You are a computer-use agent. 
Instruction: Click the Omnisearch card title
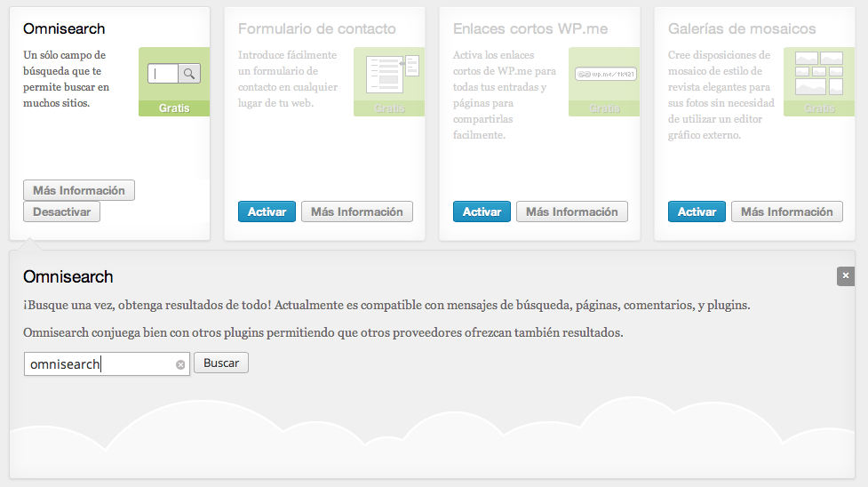[64, 29]
